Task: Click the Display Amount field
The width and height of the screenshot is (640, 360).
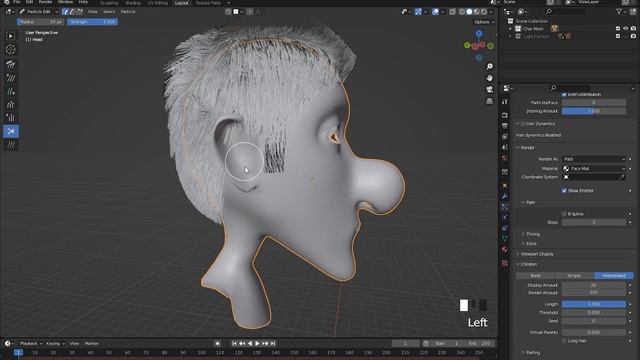Action: (x=594, y=285)
